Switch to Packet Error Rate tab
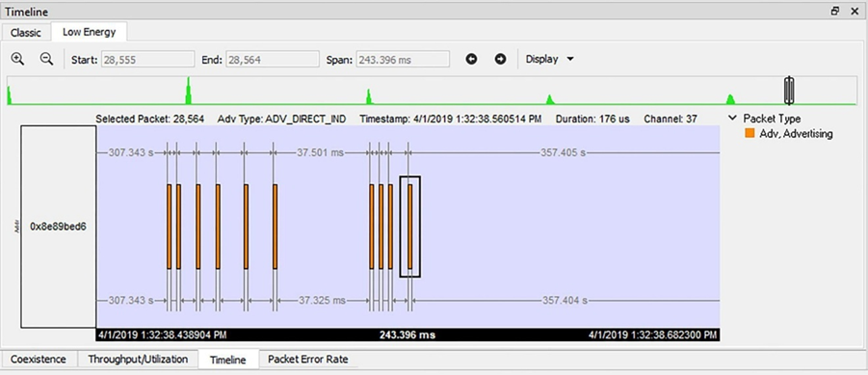The width and height of the screenshot is (868, 375). point(307,359)
